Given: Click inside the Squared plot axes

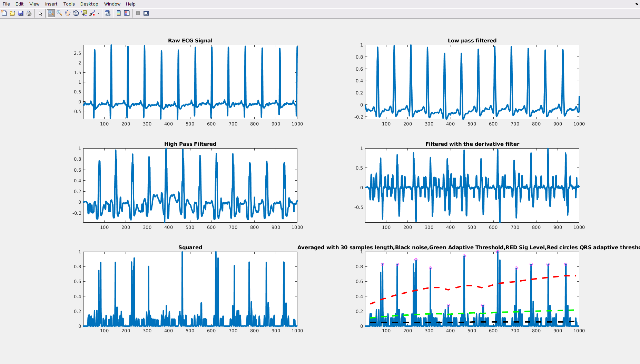Looking at the screenshot, I should point(190,289).
